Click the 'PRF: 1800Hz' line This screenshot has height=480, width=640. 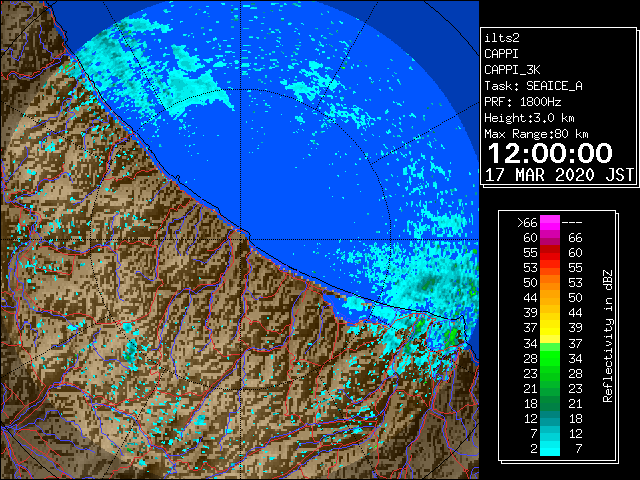pos(522,102)
